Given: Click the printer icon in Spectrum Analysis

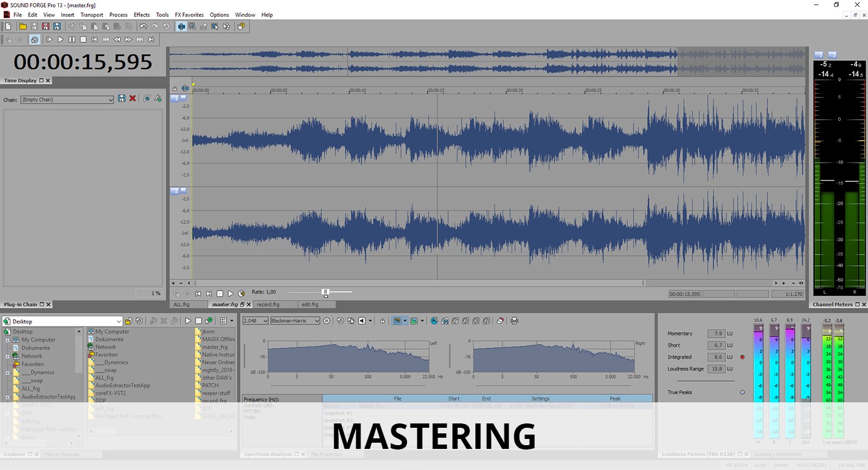Looking at the screenshot, I should [x=514, y=321].
